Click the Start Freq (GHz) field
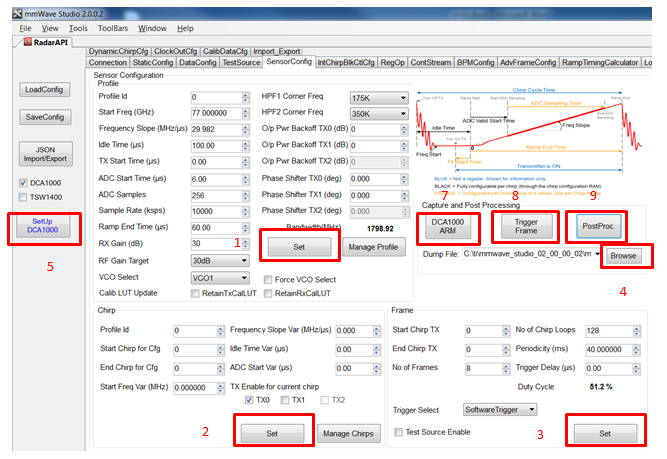The width and height of the screenshot is (667, 459). coord(217,113)
